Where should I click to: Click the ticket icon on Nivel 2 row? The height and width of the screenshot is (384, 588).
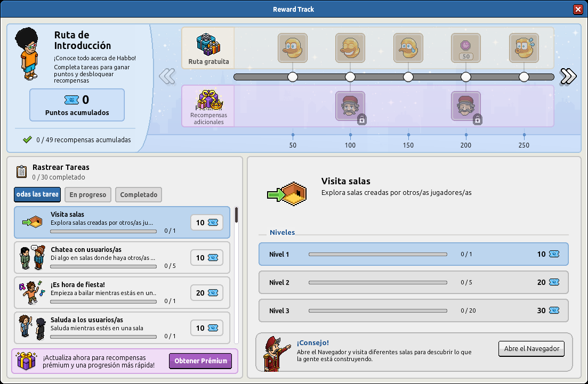(x=554, y=282)
